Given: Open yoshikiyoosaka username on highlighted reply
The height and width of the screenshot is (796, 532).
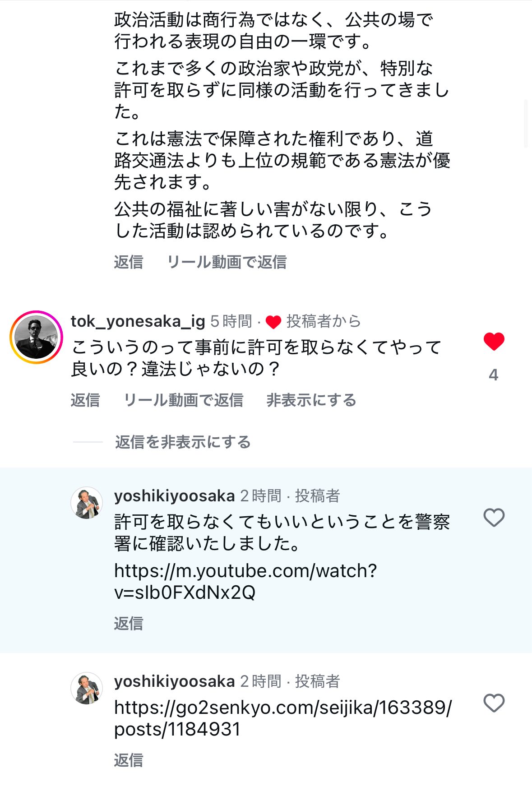Looking at the screenshot, I should pyautogui.click(x=174, y=496).
